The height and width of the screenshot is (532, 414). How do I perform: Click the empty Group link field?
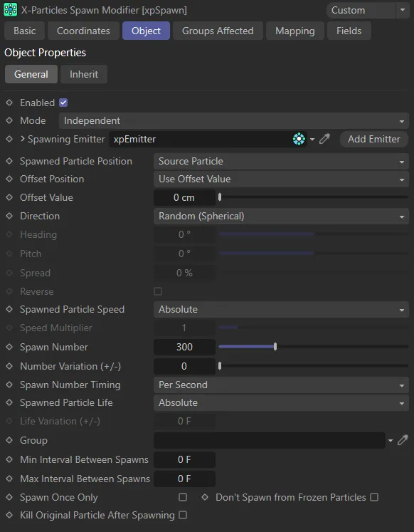(x=270, y=440)
